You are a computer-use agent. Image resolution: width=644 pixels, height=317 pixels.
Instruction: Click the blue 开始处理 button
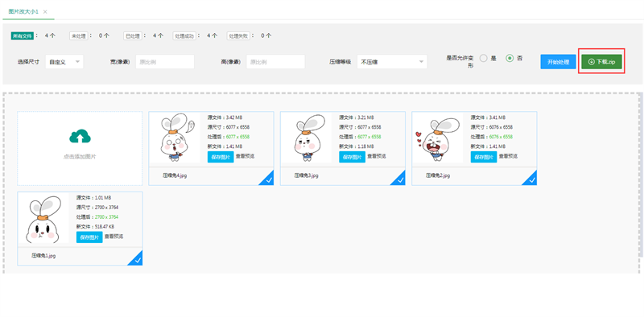[558, 62]
